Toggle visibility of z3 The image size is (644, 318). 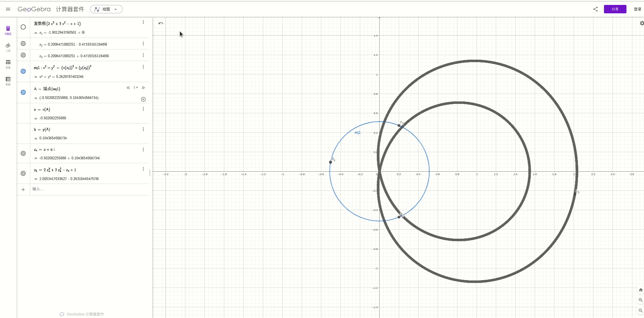click(x=23, y=55)
